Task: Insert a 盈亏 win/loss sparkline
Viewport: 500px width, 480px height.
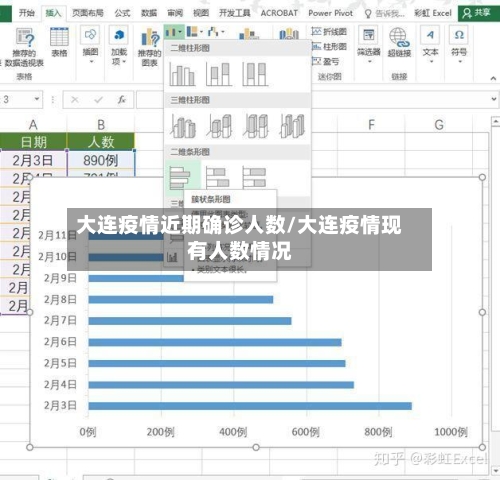Action: (325, 61)
